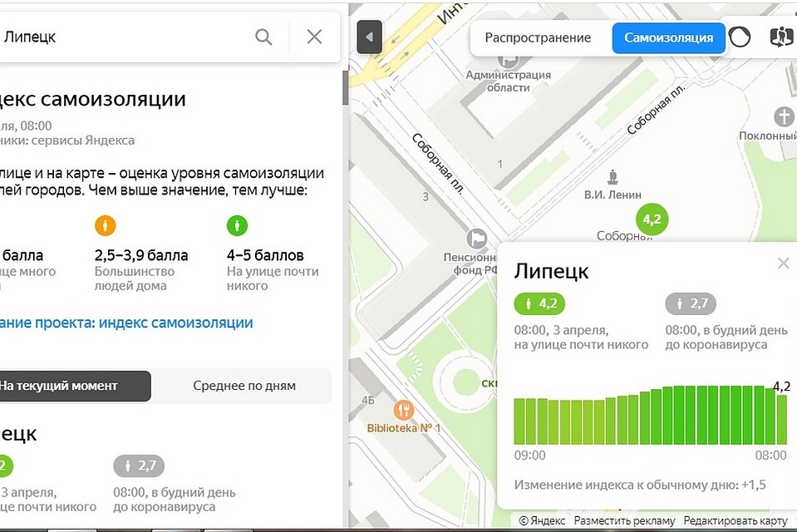Click 'Большинство людей дома' text
Screen dimensions: 797x532
coord(134,278)
